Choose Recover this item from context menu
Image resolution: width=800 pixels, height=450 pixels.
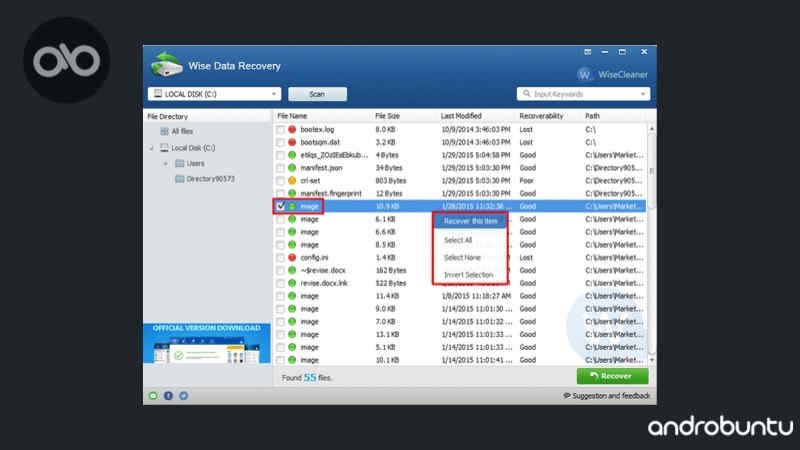coord(470,221)
